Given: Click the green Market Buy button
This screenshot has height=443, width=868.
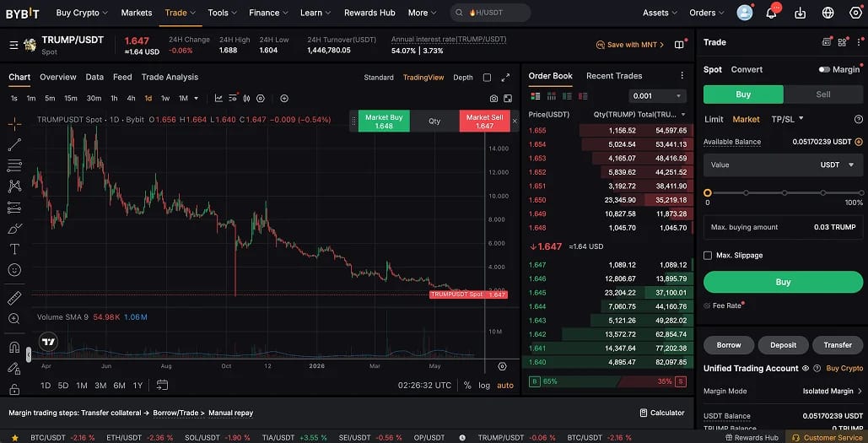Looking at the screenshot, I should click(384, 122).
